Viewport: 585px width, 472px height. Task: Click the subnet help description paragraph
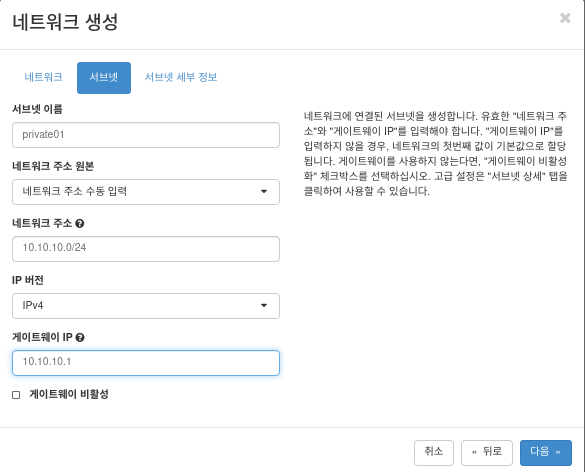click(435, 153)
